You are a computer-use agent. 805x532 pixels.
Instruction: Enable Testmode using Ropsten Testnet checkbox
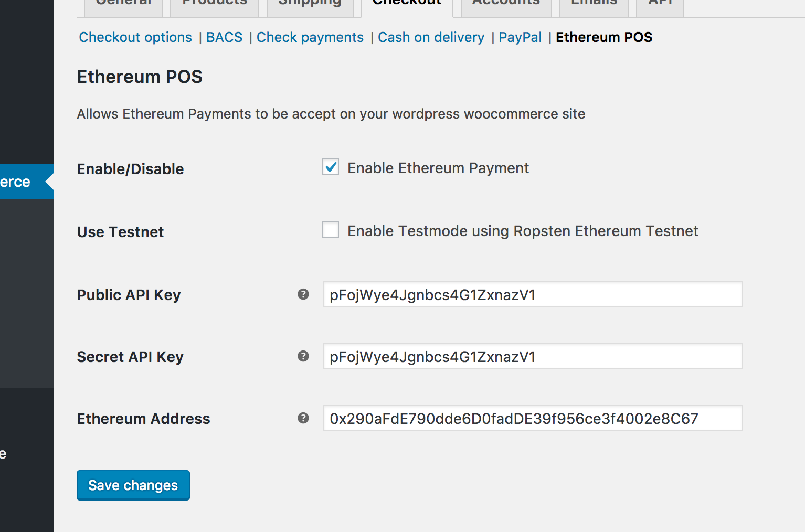[x=331, y=230]
